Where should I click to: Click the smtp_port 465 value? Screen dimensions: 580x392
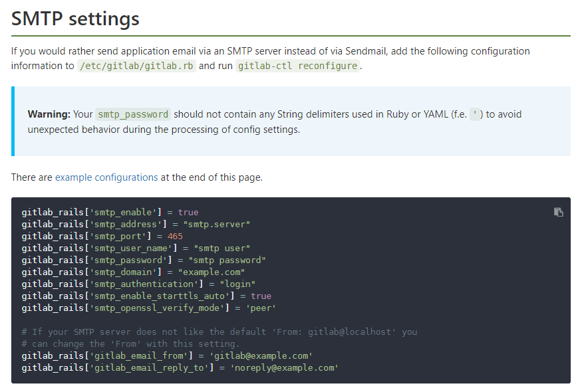point(176,236)
